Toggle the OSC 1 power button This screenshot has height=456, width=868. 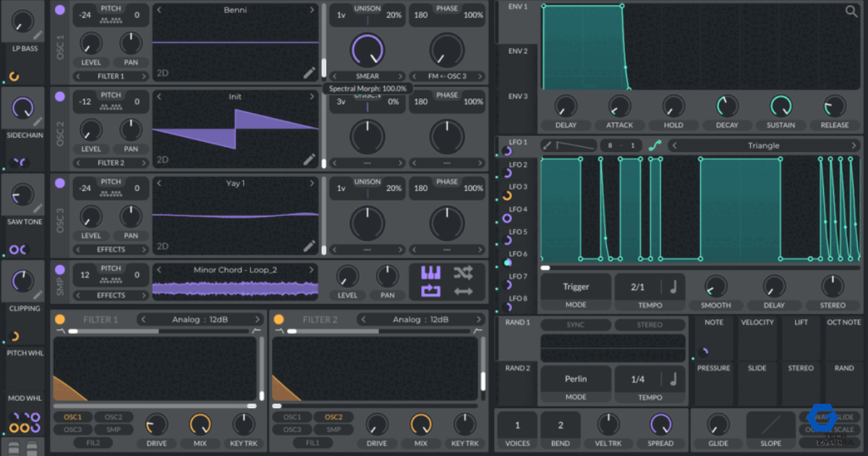[59, 9]
